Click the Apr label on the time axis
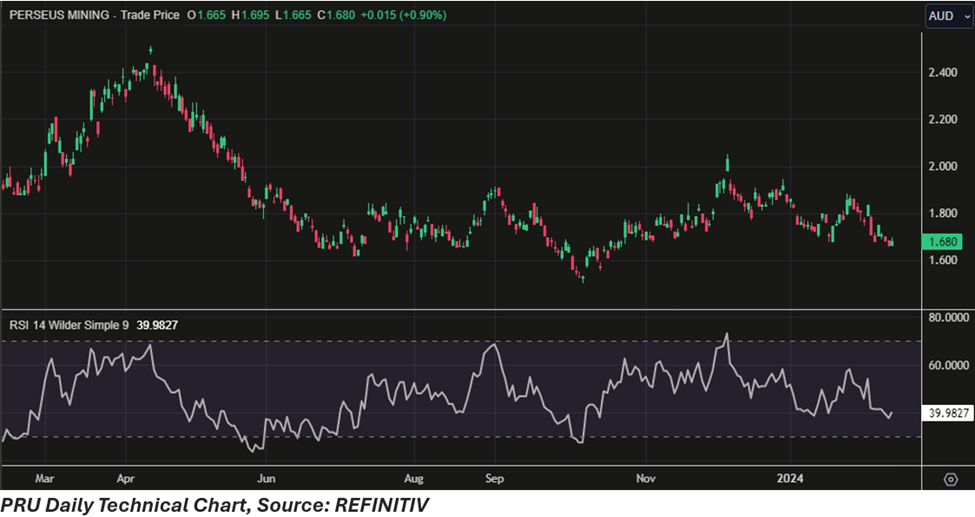Screen dimensions: 975x517 click(x=125, y=478)
